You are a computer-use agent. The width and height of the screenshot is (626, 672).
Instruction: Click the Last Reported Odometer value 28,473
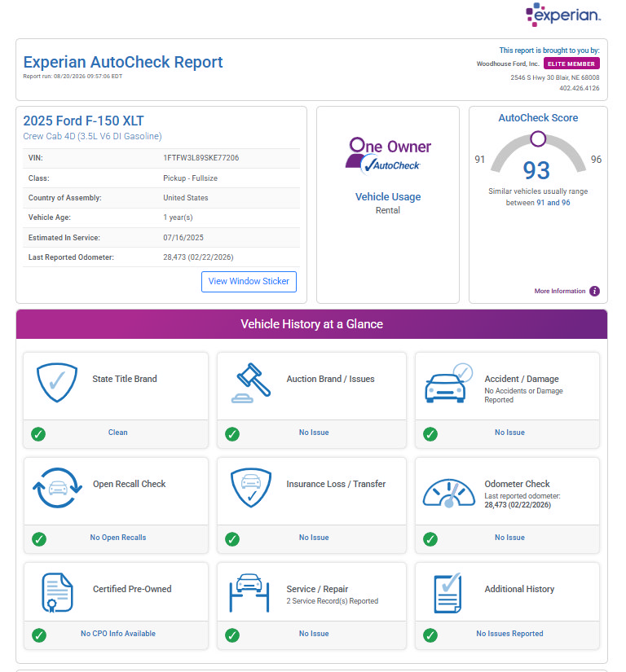(x=198, y=257)
